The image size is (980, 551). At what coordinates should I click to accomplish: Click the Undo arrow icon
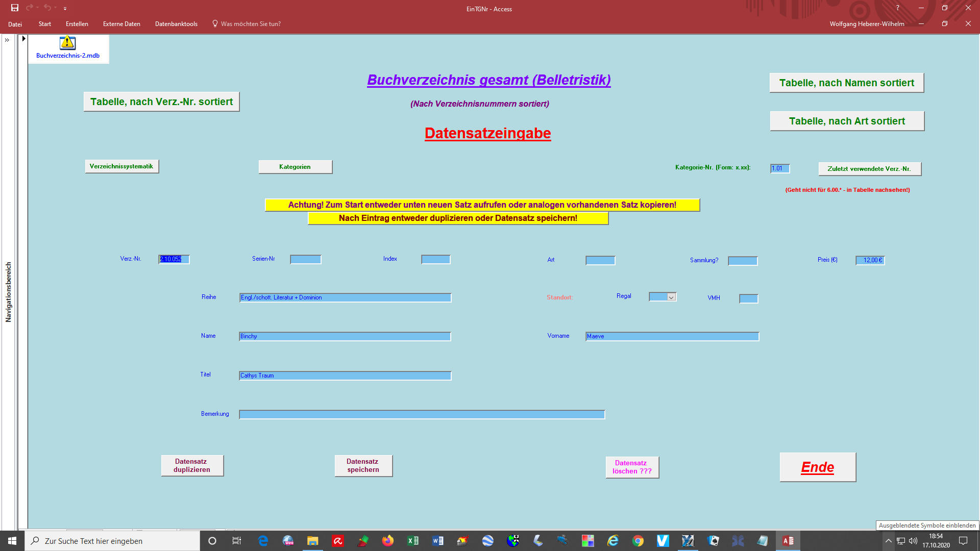47,8
